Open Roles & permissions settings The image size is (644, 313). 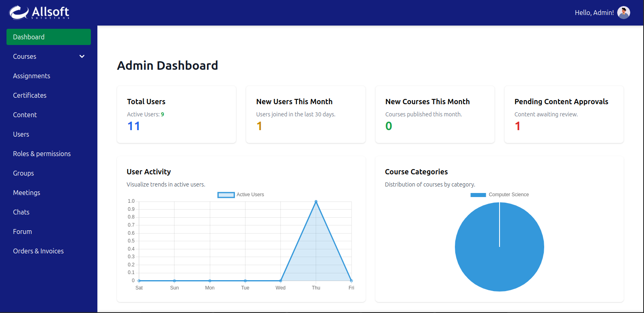point(42,154)
